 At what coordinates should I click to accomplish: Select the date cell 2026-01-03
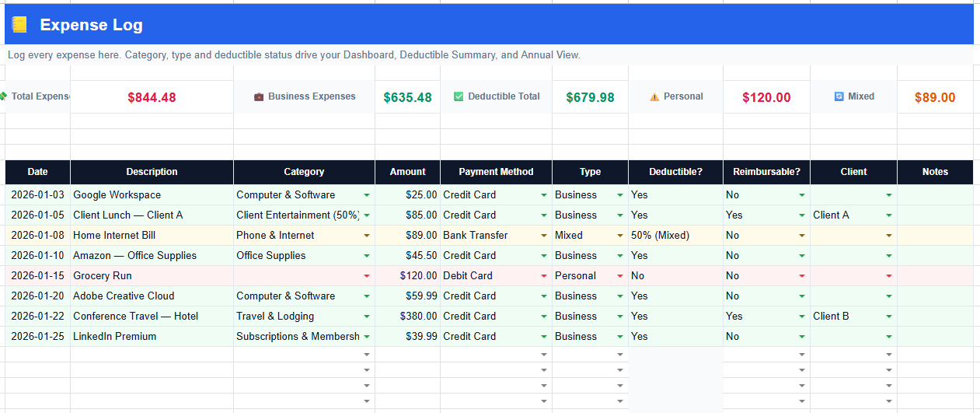(x=37, y=195)
